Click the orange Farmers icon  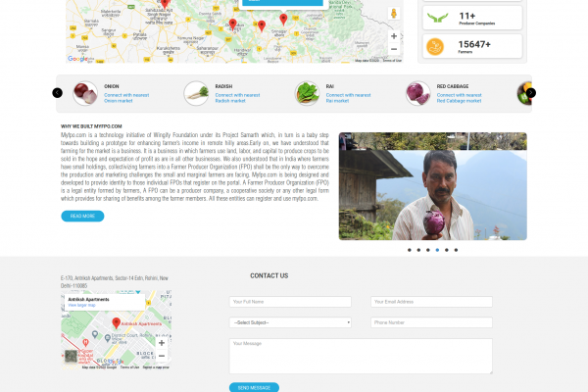pos(435,47)
